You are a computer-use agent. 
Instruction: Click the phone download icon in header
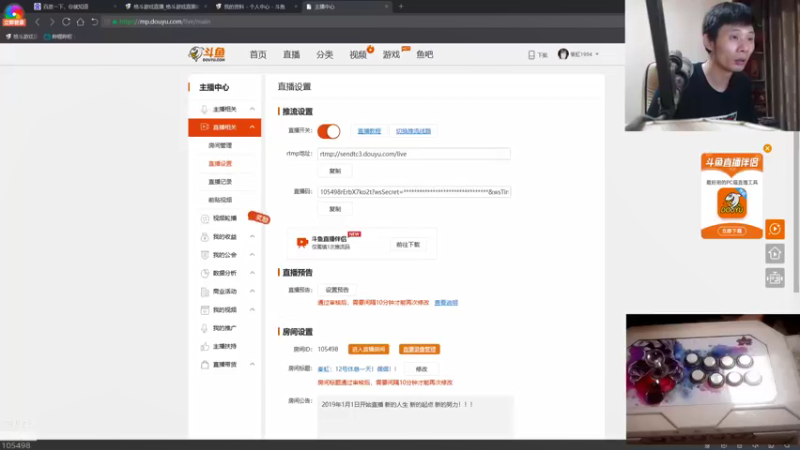532,55
